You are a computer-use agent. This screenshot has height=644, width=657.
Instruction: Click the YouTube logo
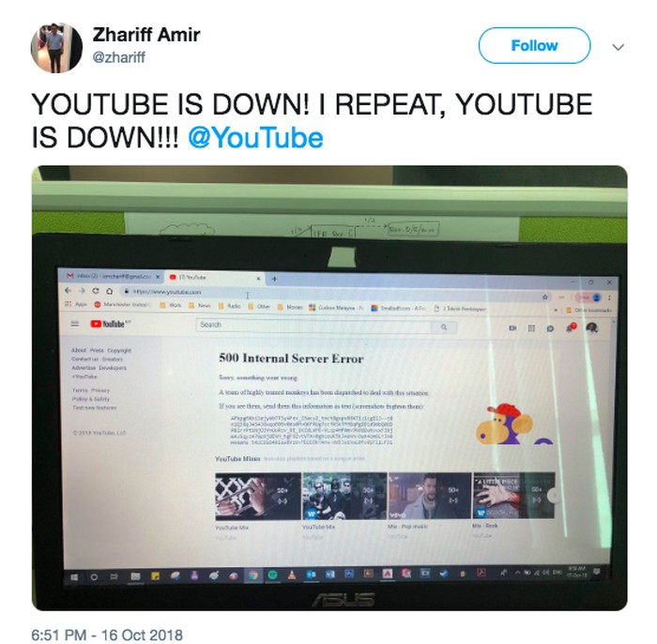pyautogui.click(x=111, y=324)
